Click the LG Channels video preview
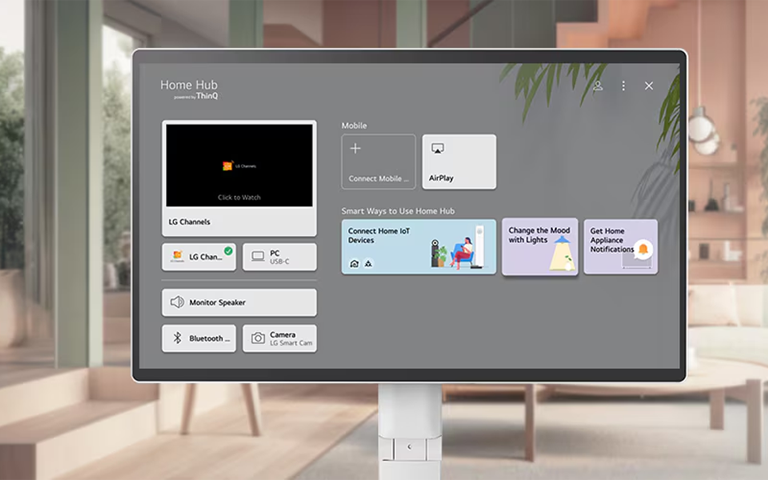768x480 pixels. (239, 165)
